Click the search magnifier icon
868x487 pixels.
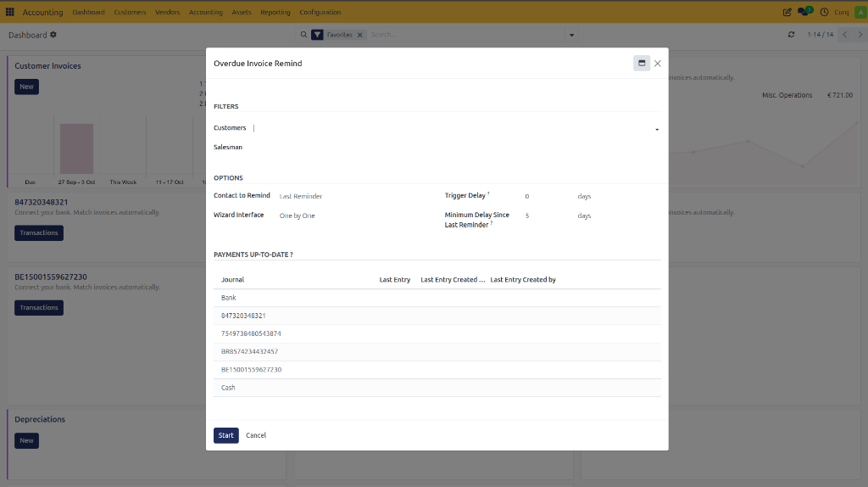click(x=303, y=34)
